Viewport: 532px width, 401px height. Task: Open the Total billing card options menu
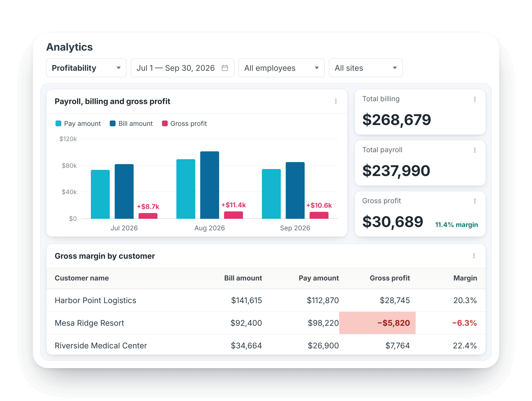point(474,99)
